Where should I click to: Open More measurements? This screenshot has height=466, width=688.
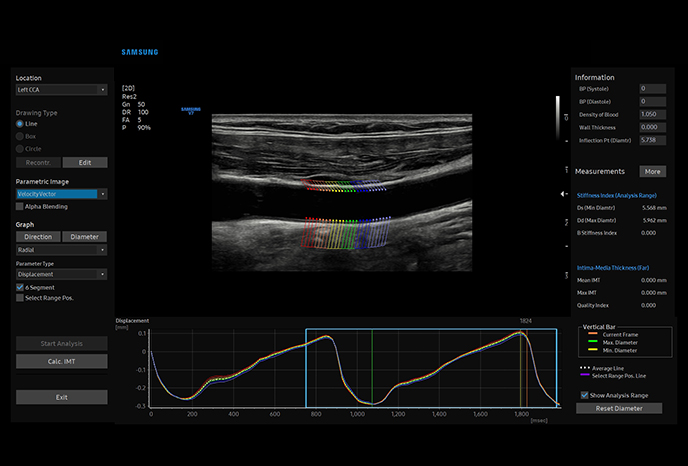(x=652, y=171)
